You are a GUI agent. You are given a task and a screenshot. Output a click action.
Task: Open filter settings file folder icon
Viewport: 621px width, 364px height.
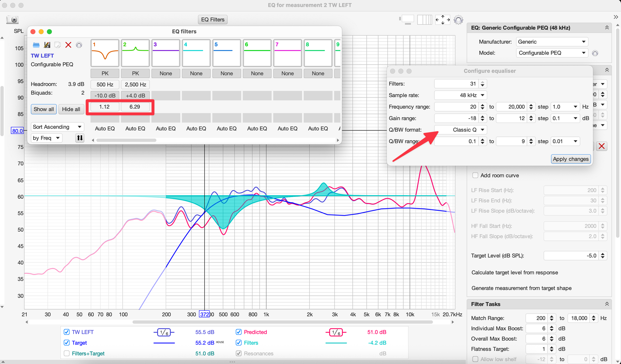(36, 45)
